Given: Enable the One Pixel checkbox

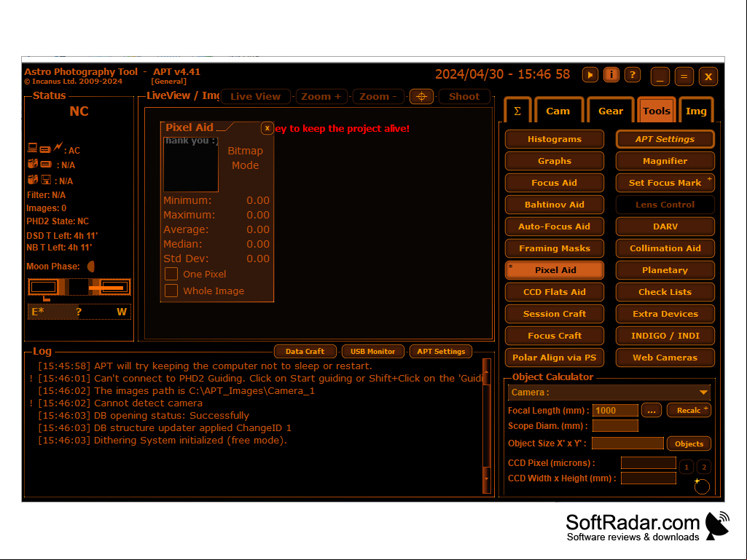Looking at the screenshot, I should coord(171,274).
